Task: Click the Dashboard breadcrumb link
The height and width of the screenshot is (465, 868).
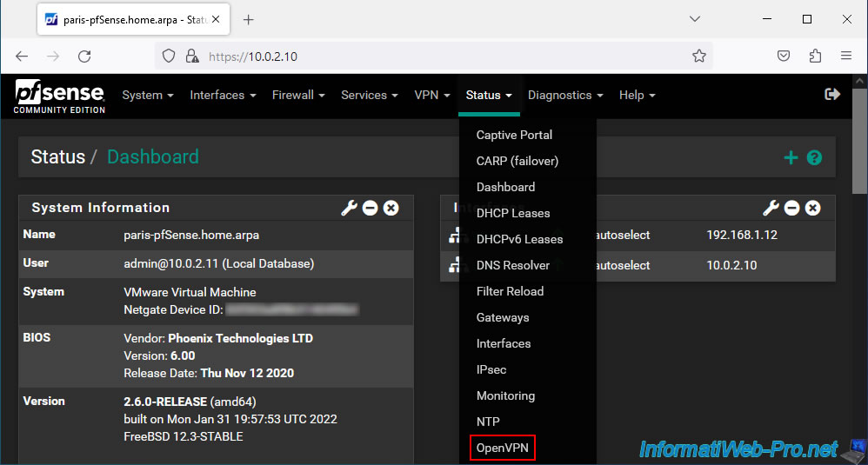Action: [153, 157]
